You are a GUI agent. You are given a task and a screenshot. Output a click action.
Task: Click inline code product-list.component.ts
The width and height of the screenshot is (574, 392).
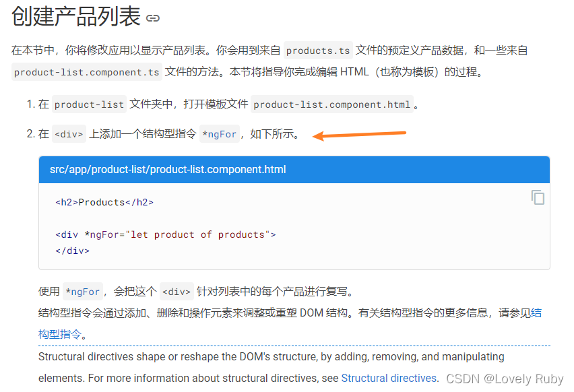(86, 72)
